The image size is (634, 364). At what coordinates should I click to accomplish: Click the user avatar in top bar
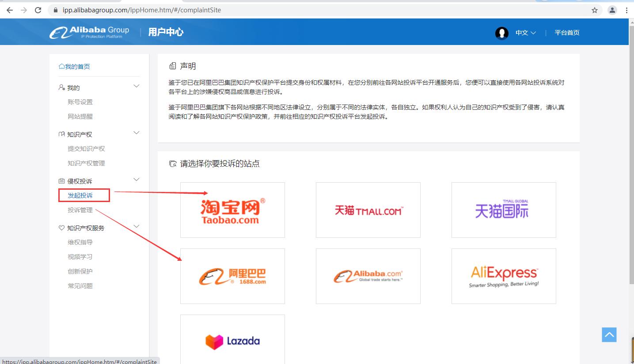coord(502,33)
